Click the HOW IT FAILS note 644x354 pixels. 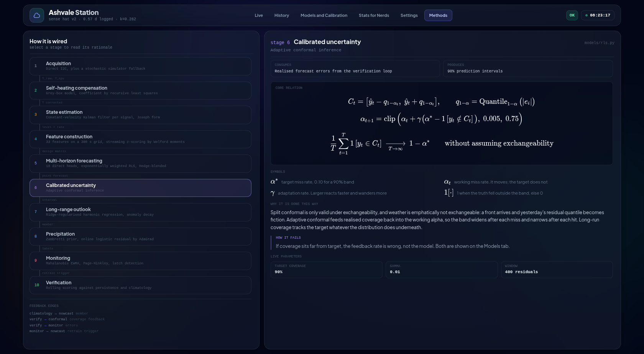(442, 243)
